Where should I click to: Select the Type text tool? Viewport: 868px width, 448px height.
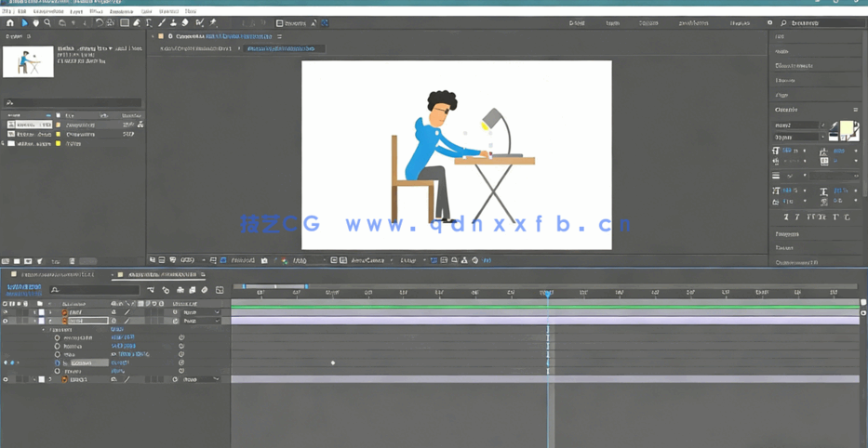[x=149, y=23]
